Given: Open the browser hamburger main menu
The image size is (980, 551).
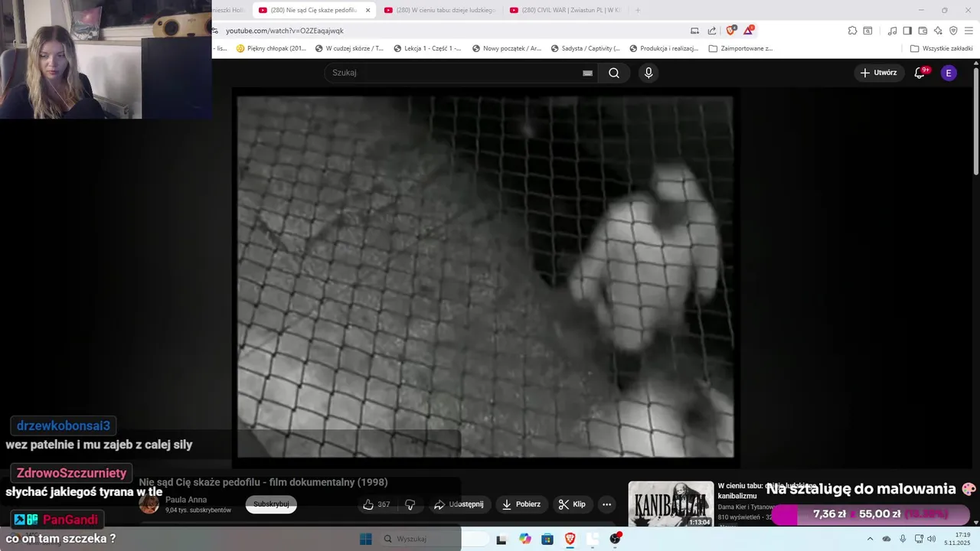Looking at the screenshot, I should 969,31.
